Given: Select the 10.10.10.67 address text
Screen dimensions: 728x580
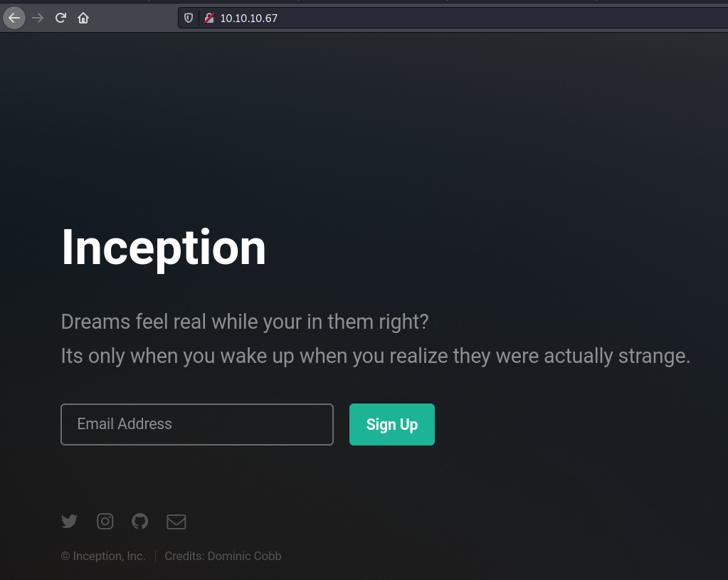Looking at the screenshot, I should [x=249, y=18].
